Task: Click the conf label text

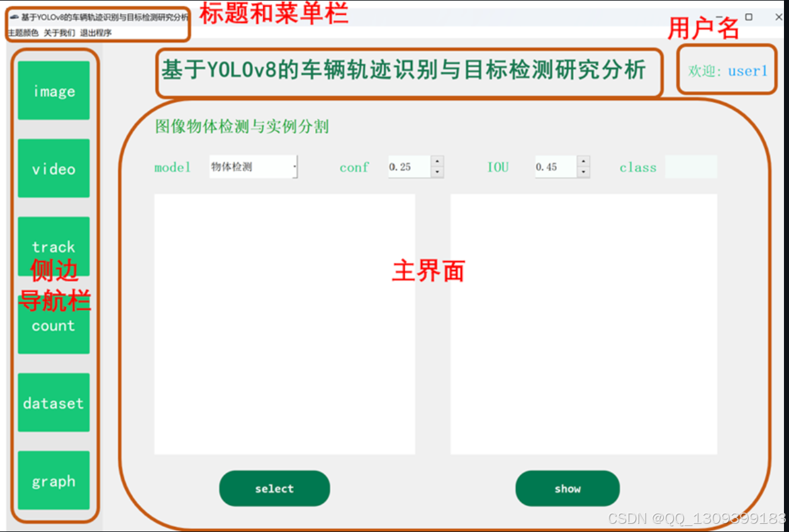Action: coord(354,167)
